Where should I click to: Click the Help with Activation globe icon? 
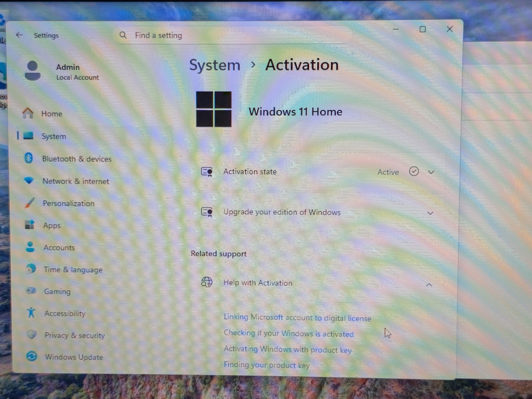[x=207, y=282]
